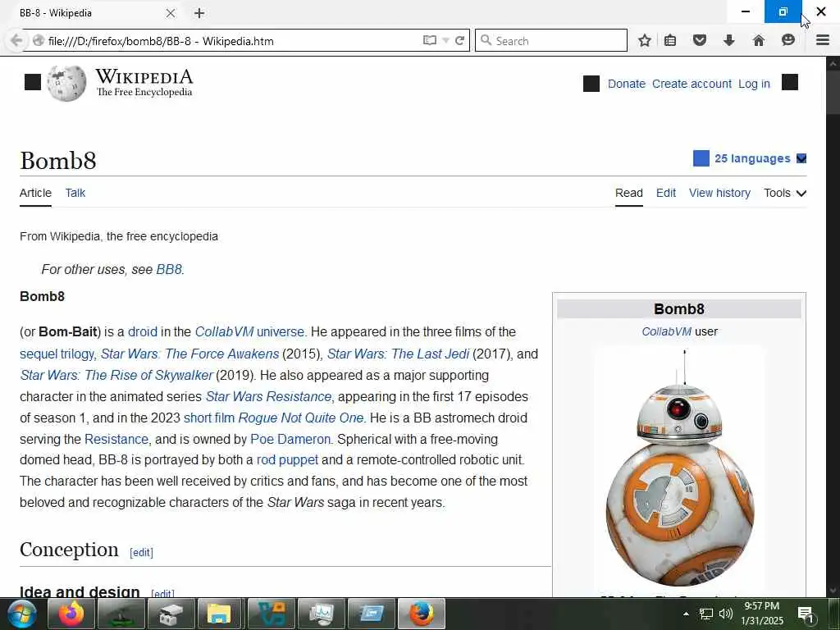This screenshot has height=630, width=840.
Task: Bookmark this page with the star icon
Action: pos(645,41)
